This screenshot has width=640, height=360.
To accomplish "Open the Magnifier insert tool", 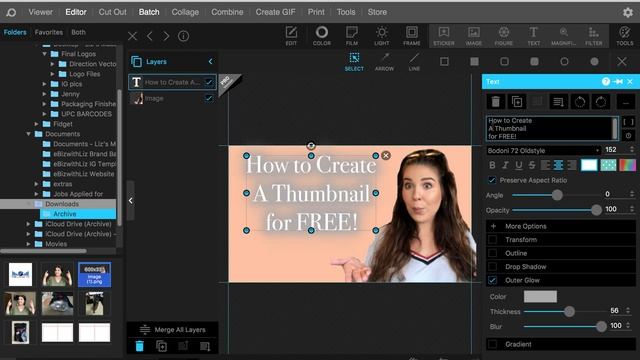I will (x=564, y=36).
